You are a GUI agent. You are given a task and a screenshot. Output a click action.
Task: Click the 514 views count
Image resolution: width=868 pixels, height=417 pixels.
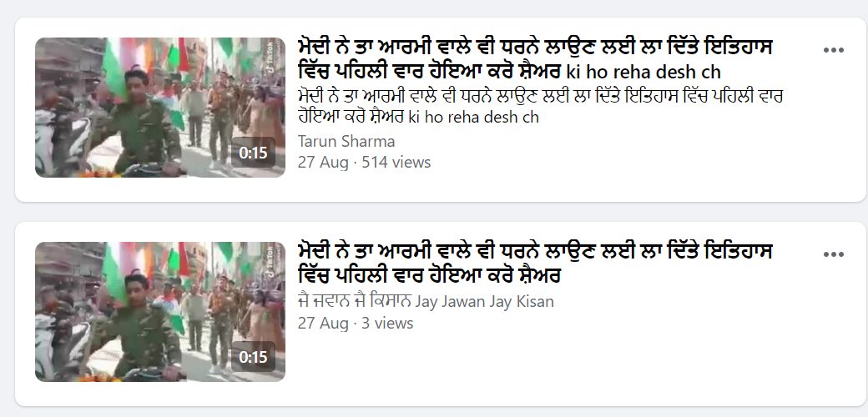coord(396,163)
